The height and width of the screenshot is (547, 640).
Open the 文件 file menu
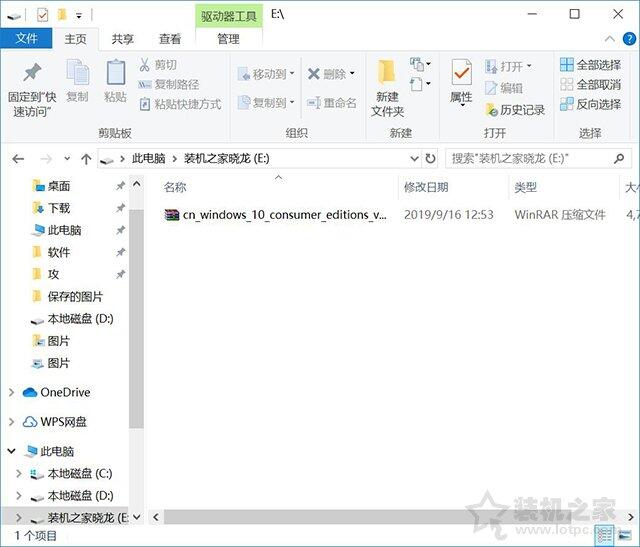coord(27,38)
